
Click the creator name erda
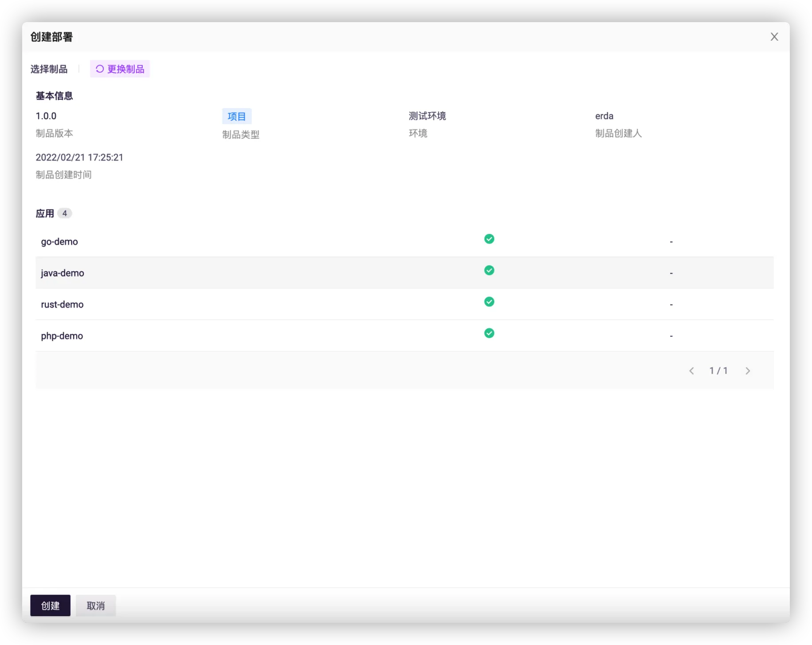[604, 116]
